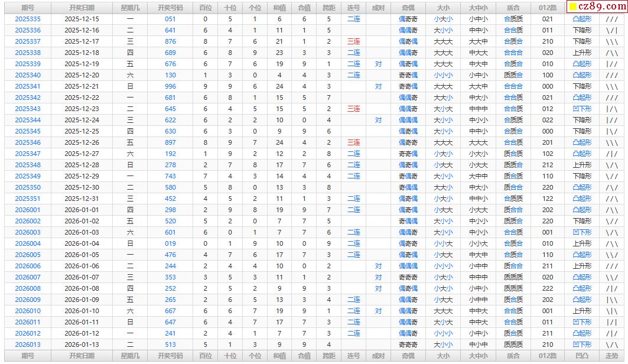Click winning number 019
Image resolution: width=628 pixels, height=364 pixels.
170,243
